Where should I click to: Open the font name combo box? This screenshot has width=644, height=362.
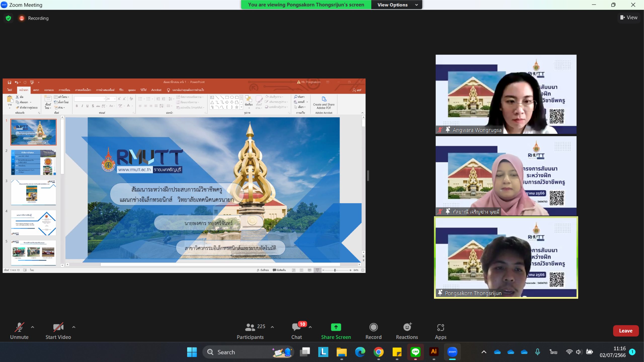[90, 99]
